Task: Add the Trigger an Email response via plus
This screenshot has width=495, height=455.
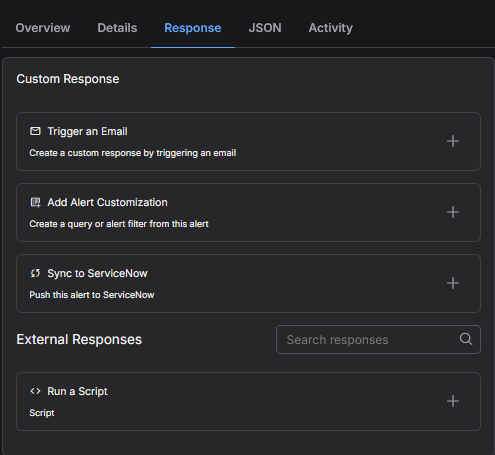Action: pyautogui.click(x=453, y=141)
